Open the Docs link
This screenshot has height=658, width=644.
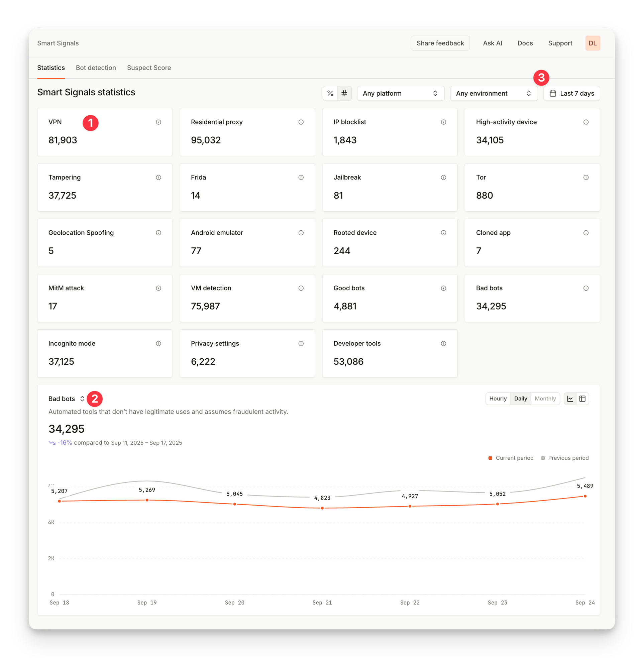click(525, 43)
